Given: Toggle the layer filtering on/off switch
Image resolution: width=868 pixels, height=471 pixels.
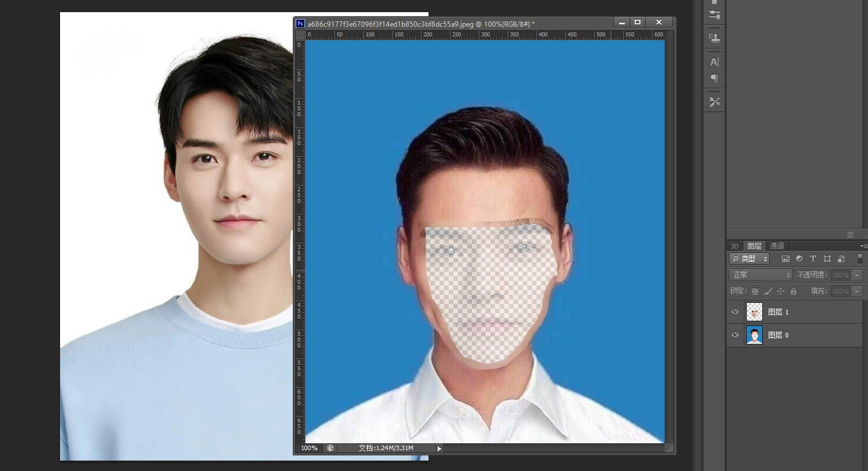Looking at the screenshot, I should point(860,259).
